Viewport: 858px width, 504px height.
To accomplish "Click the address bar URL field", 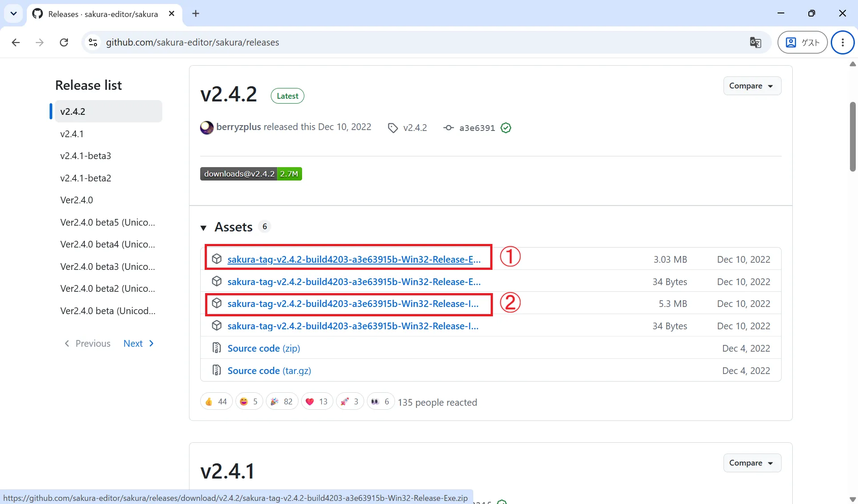I will (420, 42).
